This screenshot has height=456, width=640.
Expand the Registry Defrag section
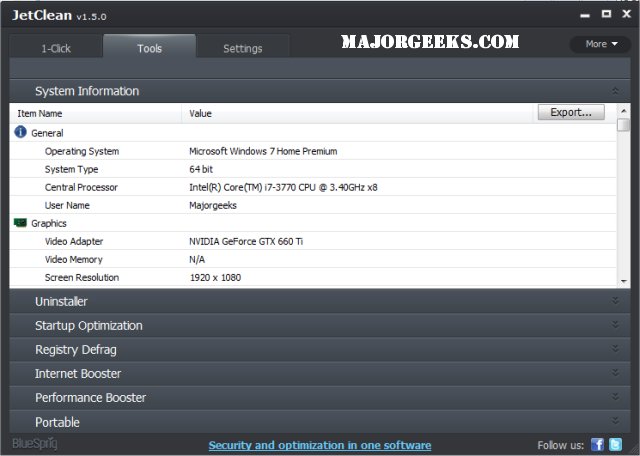(x=616, y=349)
